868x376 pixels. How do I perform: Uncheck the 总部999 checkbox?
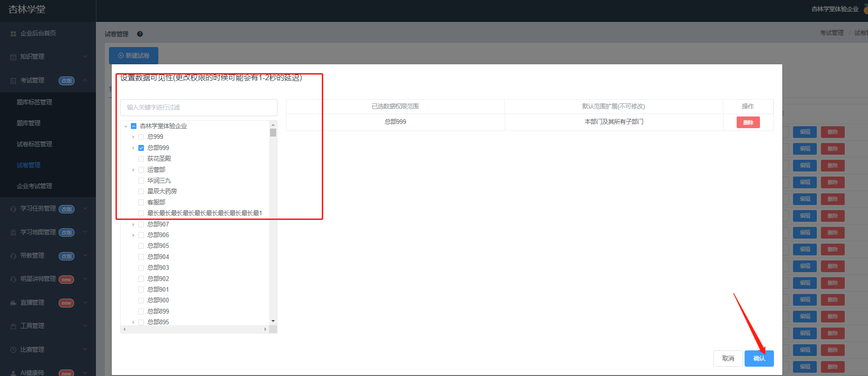pyautogui.click(x=141, y=148)
